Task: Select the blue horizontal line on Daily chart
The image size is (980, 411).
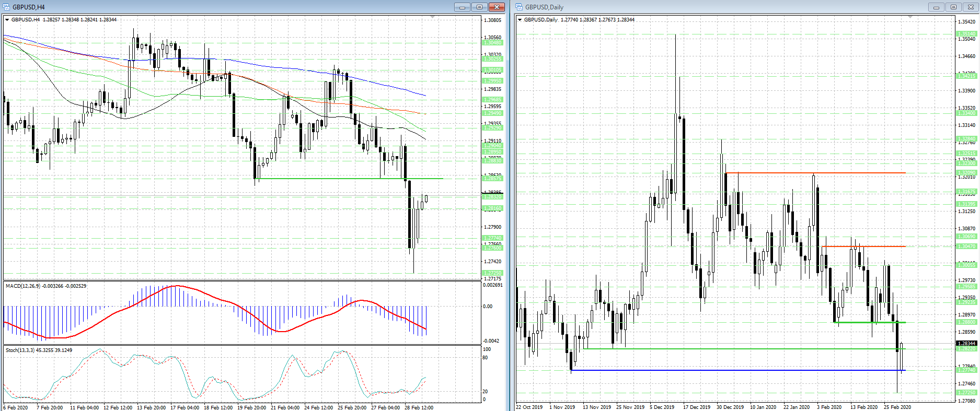Action: pos(732,370)
